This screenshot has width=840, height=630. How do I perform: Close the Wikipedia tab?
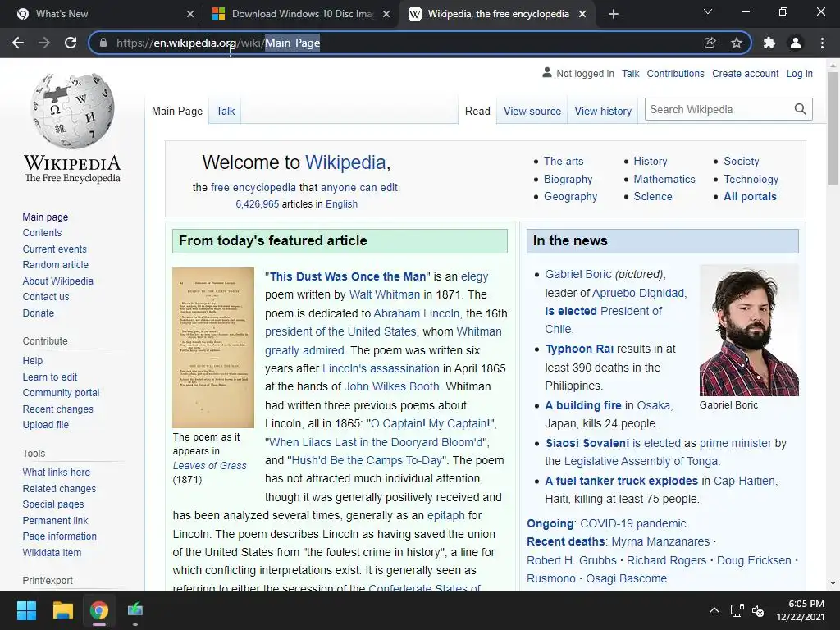coord(582,14)
